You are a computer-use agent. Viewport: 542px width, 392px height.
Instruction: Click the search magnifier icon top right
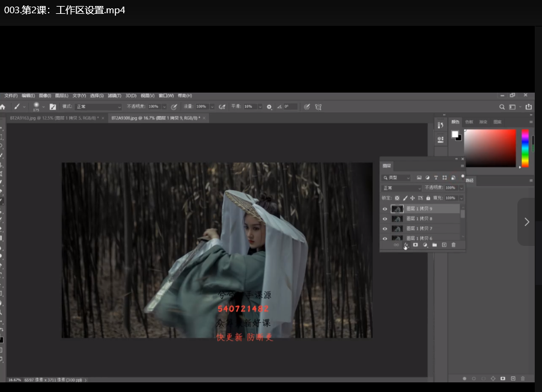click(x=502, y=107)
